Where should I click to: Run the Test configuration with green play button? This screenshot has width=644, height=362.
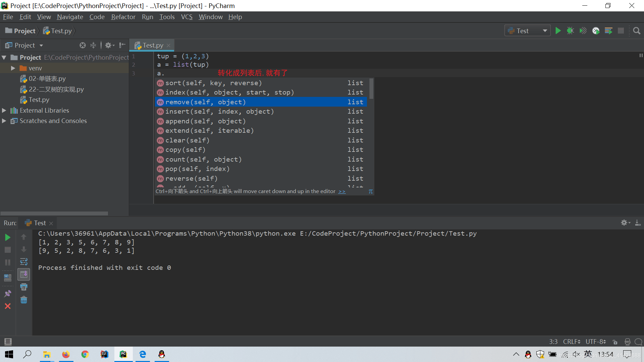point(558,31)
